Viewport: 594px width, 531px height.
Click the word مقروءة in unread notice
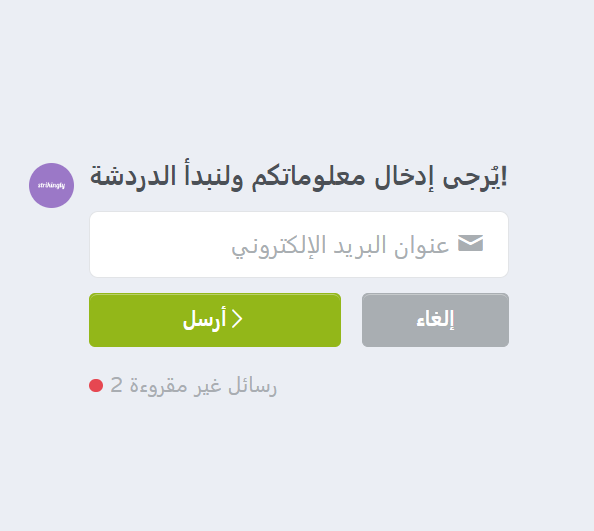pyautogui.click(x=158, y=387)
